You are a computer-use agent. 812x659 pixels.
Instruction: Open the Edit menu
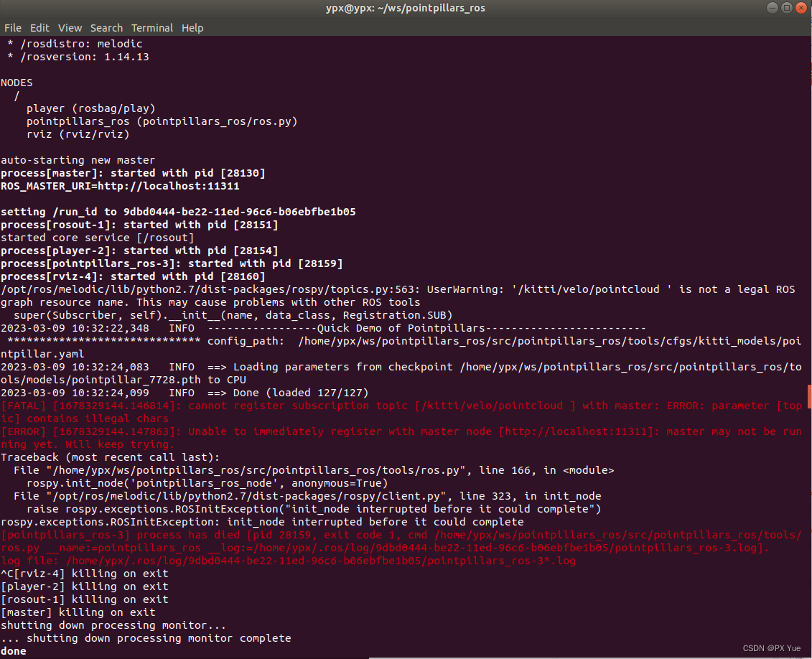coord(39,28)
